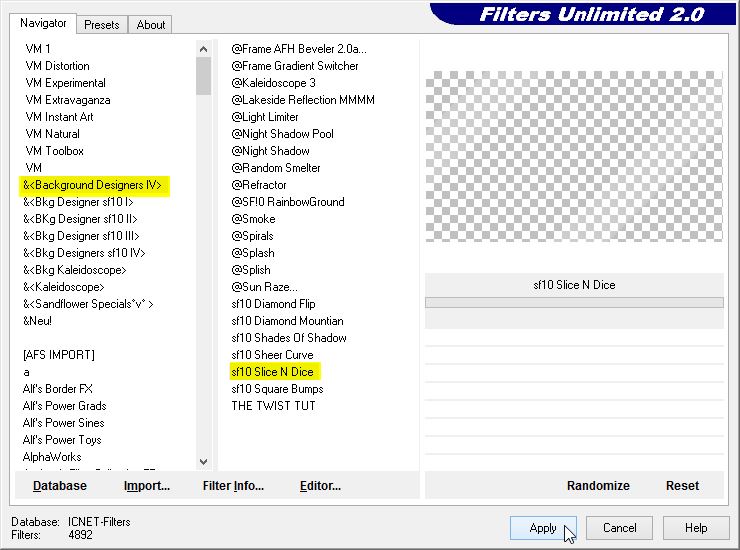Click the Database button

click(60, 486)
